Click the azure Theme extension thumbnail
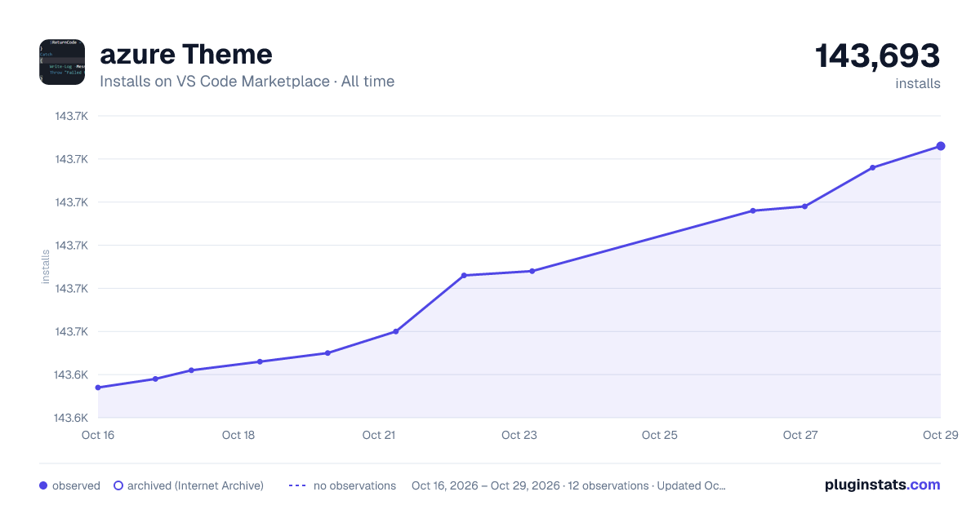The width and height of the screenshot is (980, 514). 62,62
